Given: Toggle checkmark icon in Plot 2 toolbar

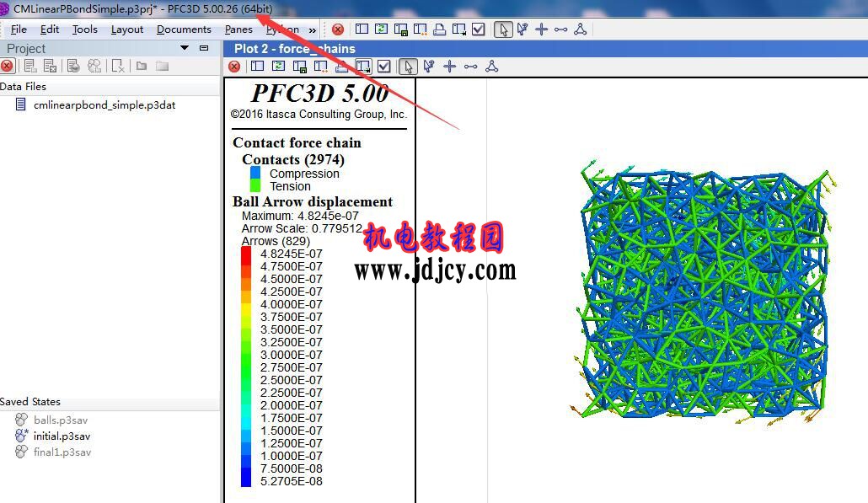Looking at the screenshot, I should click(383, 67).
